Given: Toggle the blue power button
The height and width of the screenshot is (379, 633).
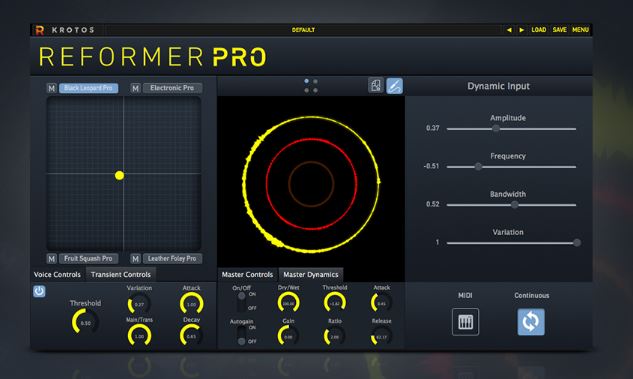Looking at the screenshot, I should [x=39, y=291].
